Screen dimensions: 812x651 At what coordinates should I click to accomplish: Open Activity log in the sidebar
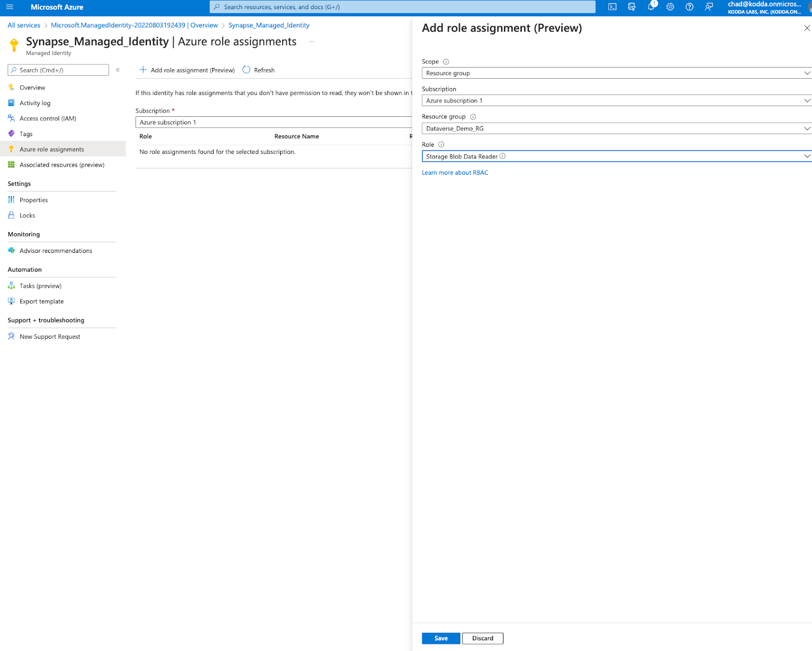35,103
